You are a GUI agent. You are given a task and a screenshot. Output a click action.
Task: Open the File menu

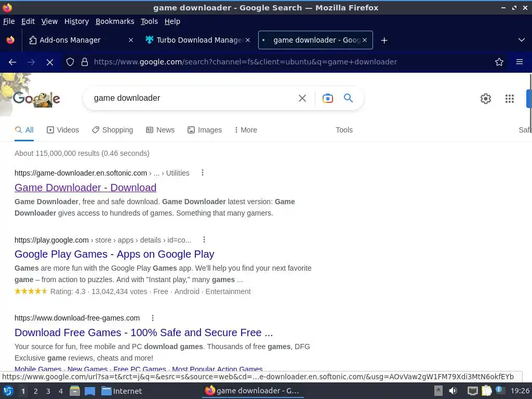(x=9, y=21)
